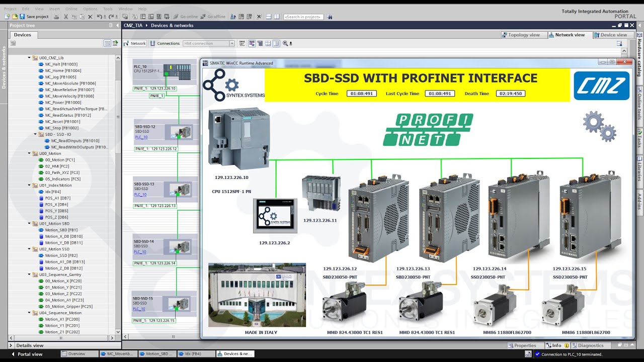This screenshot has width=644, height=362.
Task: Expand the Details view panel
Action: (12, 345)
